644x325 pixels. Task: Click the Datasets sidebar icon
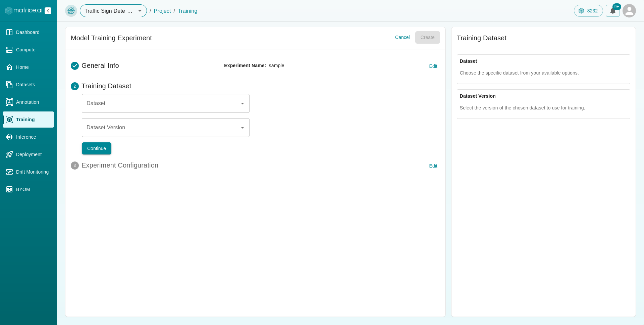(x=9, y=85)
